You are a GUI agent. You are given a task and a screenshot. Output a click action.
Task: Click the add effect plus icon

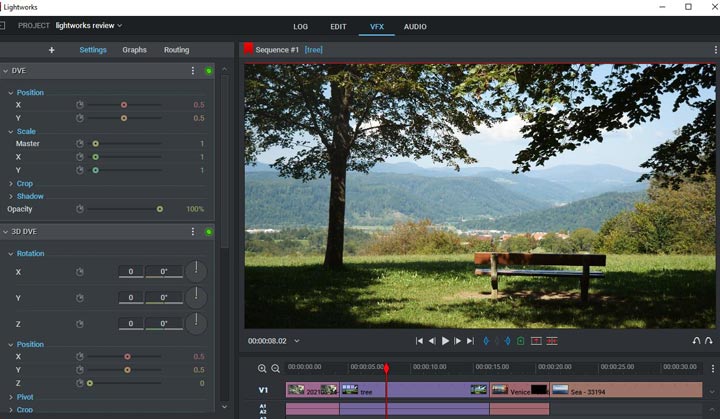pyautogui.click(x=52, y=50)
